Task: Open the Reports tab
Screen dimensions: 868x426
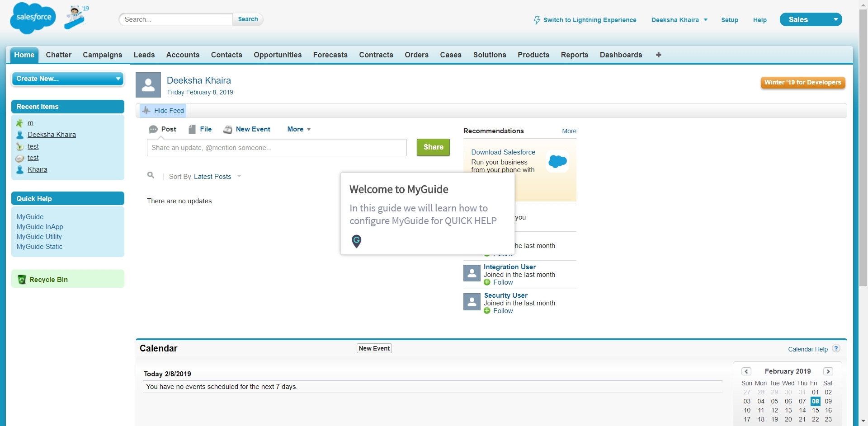Action: [575, 55]
